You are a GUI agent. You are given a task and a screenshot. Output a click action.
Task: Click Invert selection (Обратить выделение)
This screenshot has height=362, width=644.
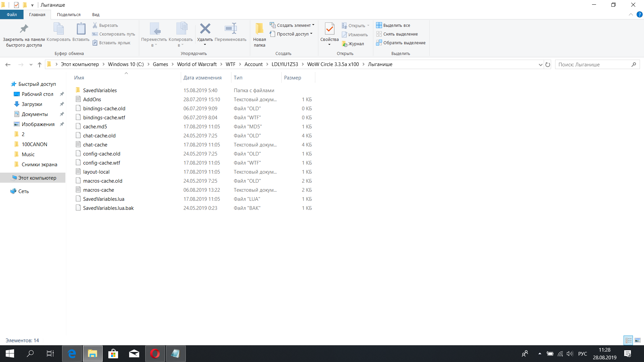coord(404,43)
